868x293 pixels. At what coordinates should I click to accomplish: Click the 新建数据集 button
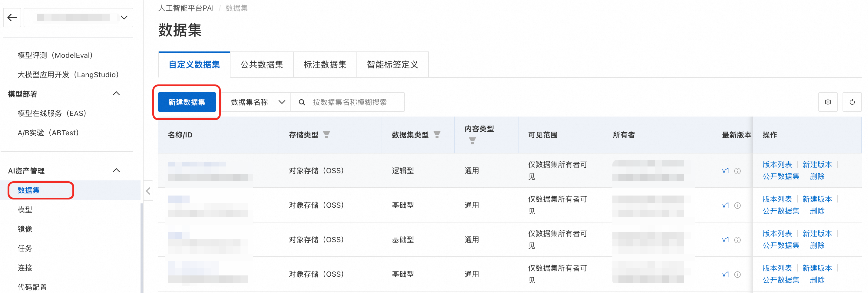point(187,102)
